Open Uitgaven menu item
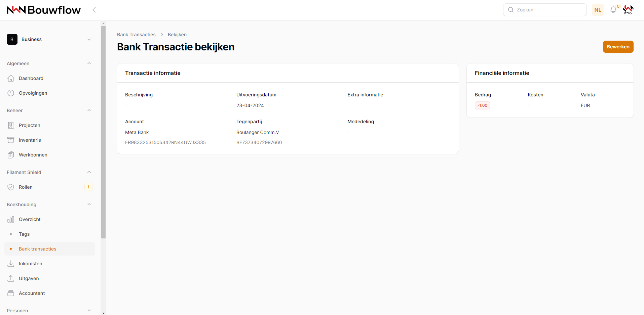Image resolution: width=644 pixels, height=315 pixels. click(x=29, y=278)
